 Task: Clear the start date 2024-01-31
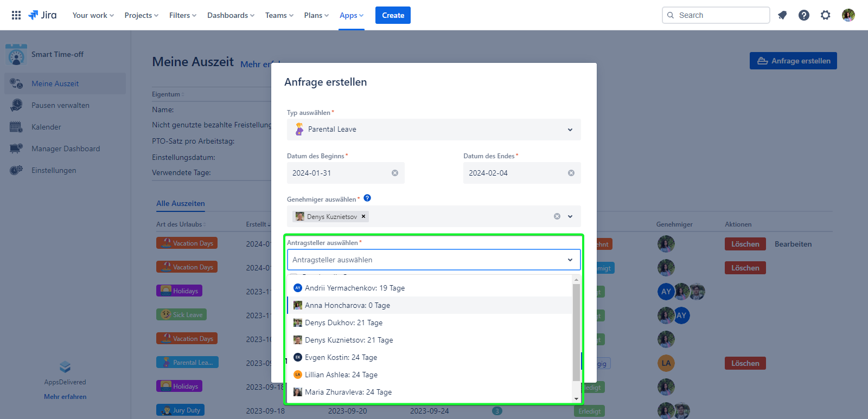(395, 173)
